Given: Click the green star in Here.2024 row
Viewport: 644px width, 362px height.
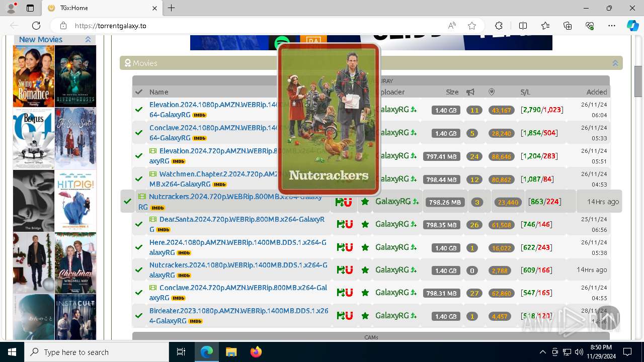Looking at the screenshot, I should (365, 247).
